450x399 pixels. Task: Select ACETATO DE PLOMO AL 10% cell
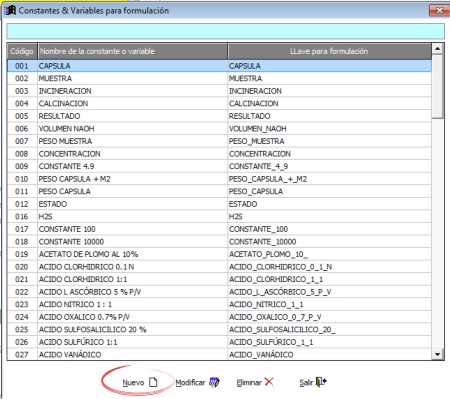(132, 254)
